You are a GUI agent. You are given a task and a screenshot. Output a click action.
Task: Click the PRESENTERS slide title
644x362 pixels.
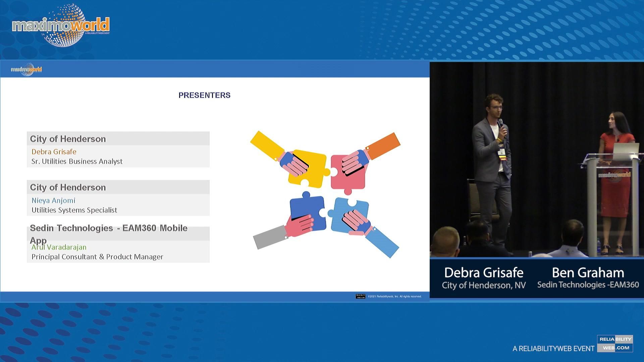pos(204,95)
